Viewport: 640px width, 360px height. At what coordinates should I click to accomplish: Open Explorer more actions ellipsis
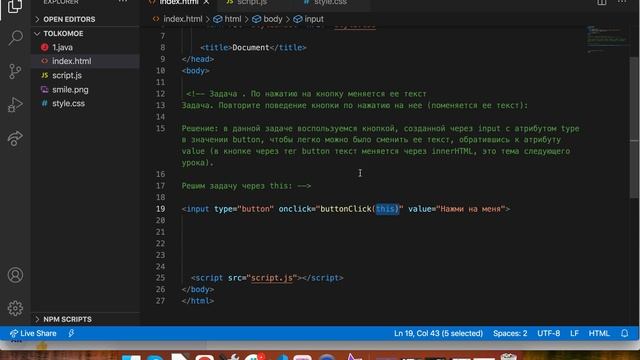point(122,2)
